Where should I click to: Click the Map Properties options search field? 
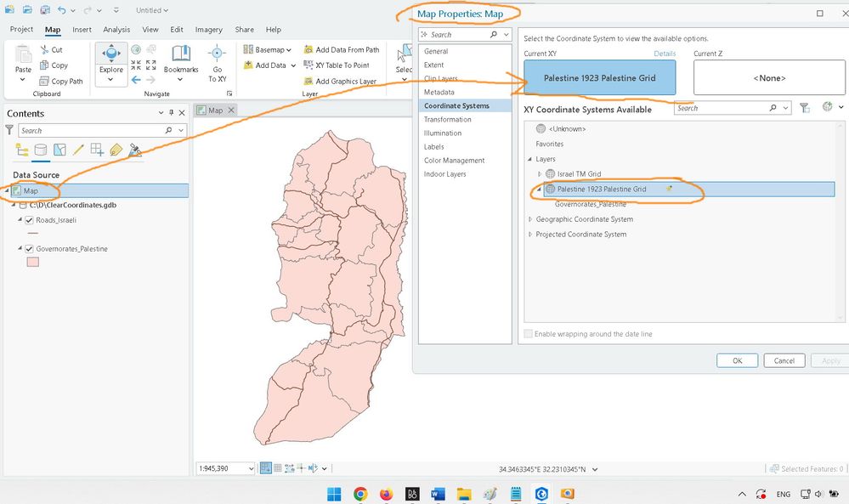pos(465,35)
